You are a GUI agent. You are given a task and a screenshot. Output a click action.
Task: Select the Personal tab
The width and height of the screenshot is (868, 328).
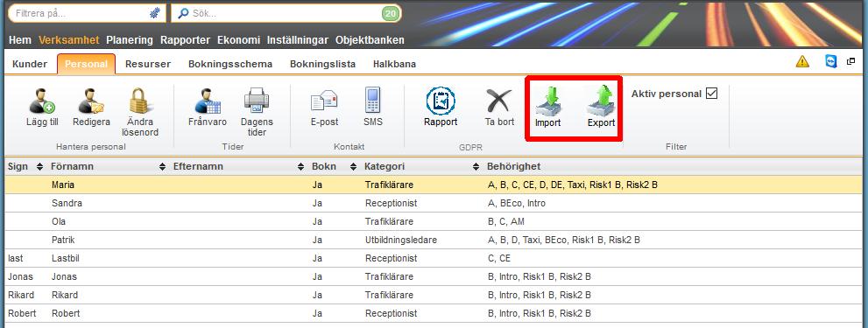pyautogui.click(x=86, y=64)
